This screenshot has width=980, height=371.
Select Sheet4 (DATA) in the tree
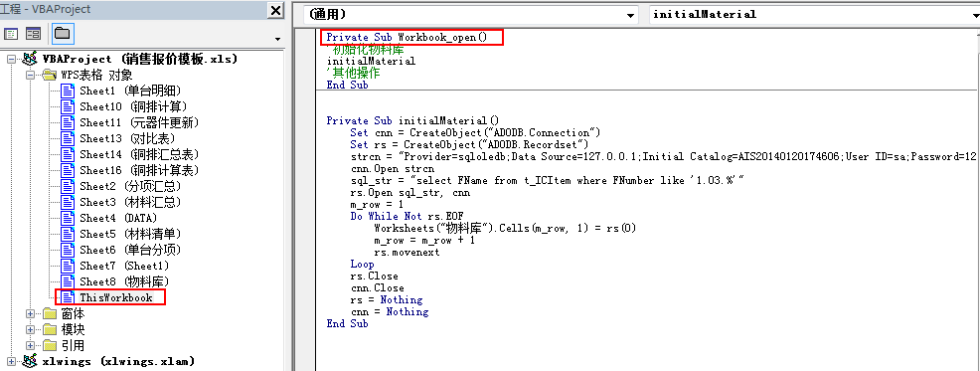pos(118,219)
